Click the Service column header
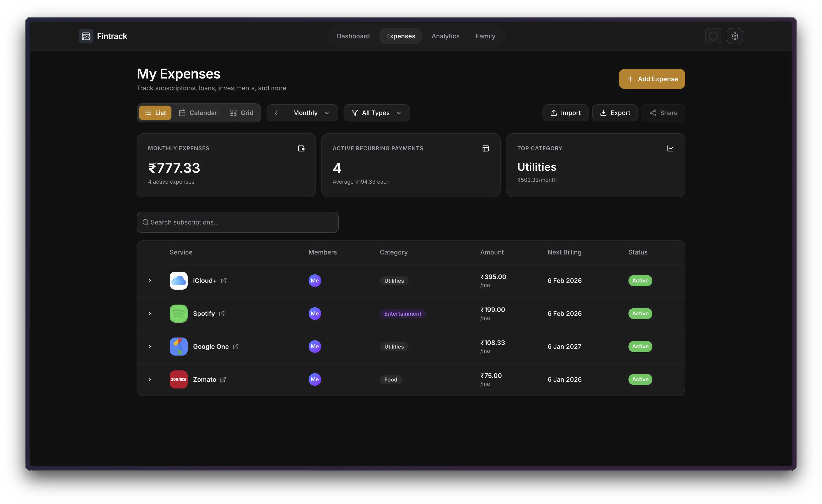 tap(181, 252)
